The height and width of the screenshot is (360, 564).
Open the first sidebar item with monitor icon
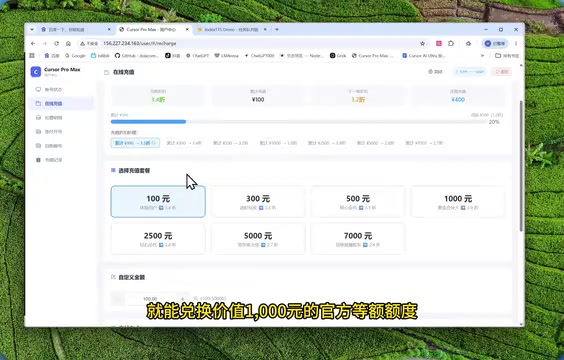(x=60, y=89)
